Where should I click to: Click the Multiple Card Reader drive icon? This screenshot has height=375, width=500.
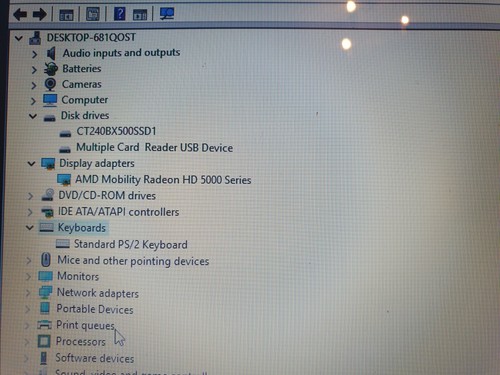[x=65, y=149]
